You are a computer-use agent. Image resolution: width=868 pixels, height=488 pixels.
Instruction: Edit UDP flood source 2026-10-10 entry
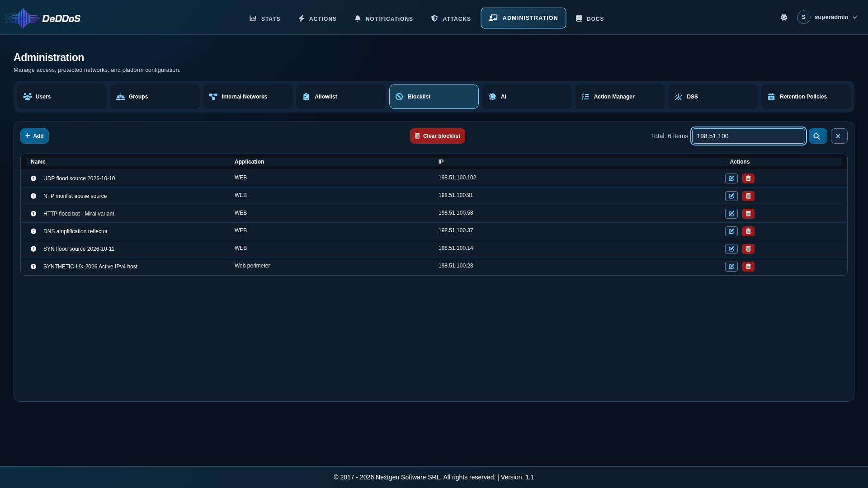(731, 178)
